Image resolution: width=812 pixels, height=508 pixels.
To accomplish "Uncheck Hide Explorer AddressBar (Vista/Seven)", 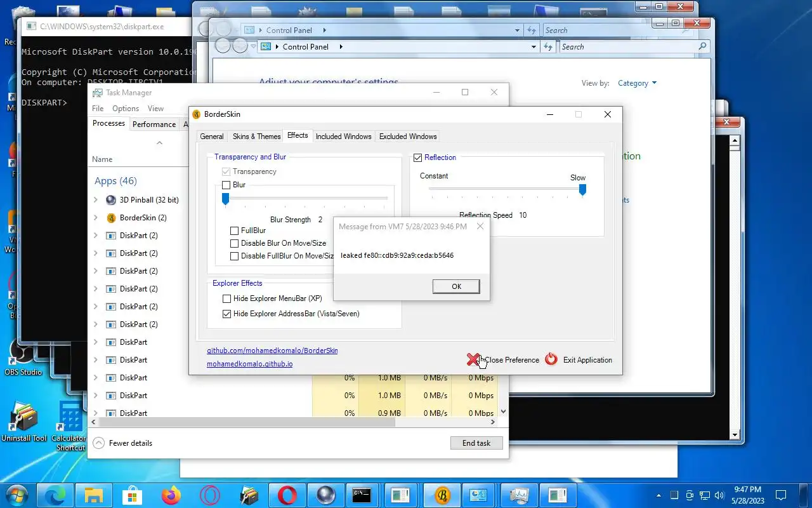I will [226, 314].
